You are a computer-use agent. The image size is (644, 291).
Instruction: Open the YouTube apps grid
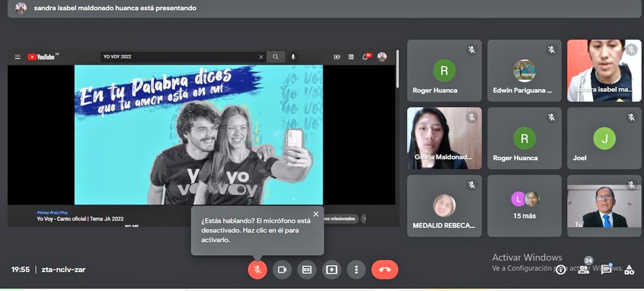[x=351, y=57]
